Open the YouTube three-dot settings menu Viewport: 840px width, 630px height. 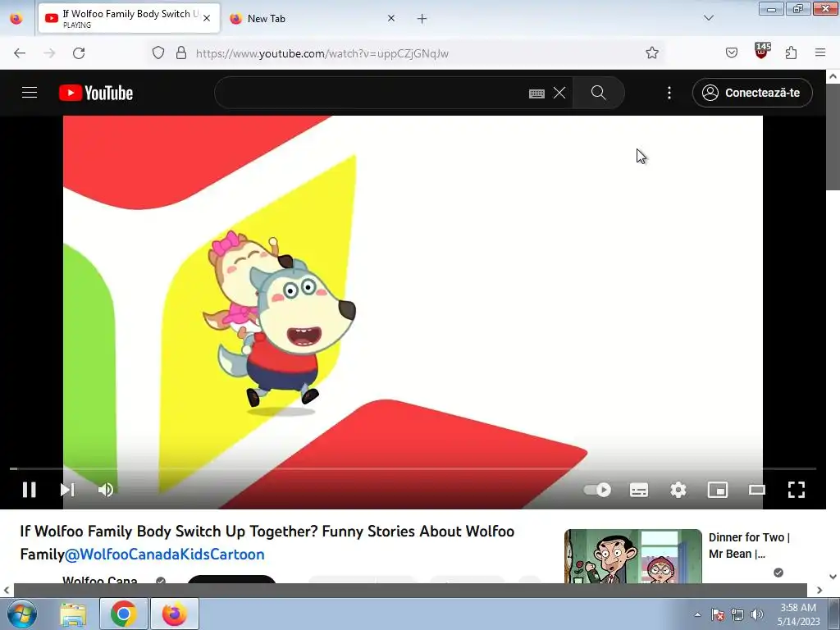tap(669, 93)
